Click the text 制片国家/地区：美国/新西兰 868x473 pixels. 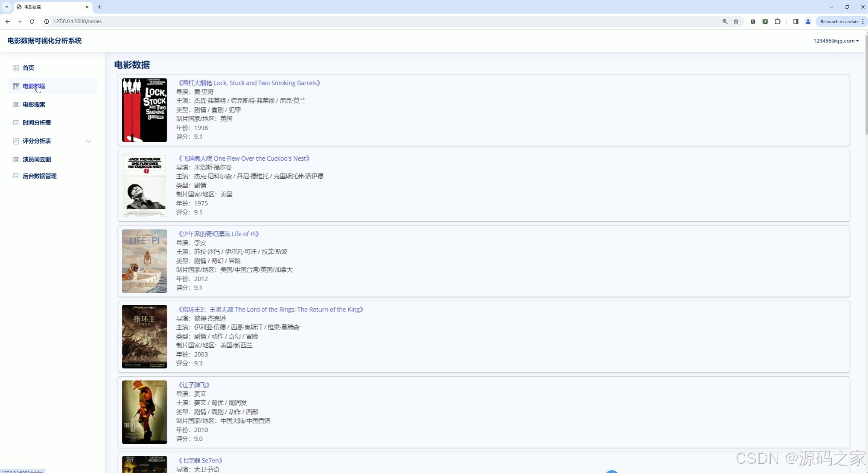pos(214,346)
